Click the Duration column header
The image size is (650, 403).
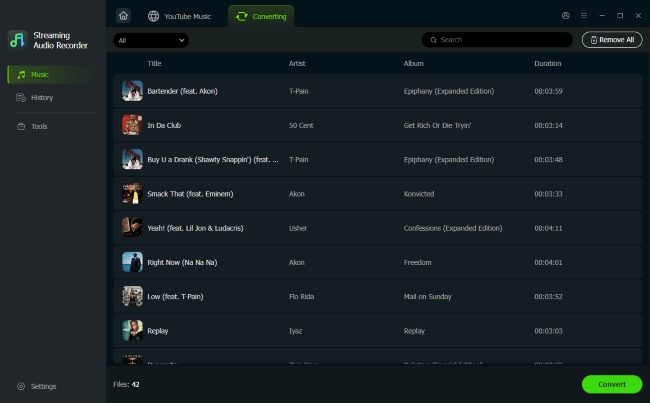coord(548,63)
